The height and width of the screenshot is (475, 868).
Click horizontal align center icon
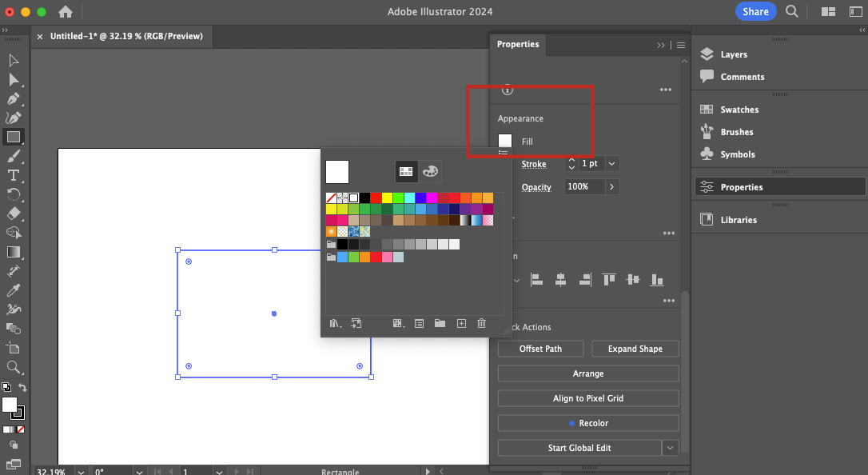(x=560, y=279)
